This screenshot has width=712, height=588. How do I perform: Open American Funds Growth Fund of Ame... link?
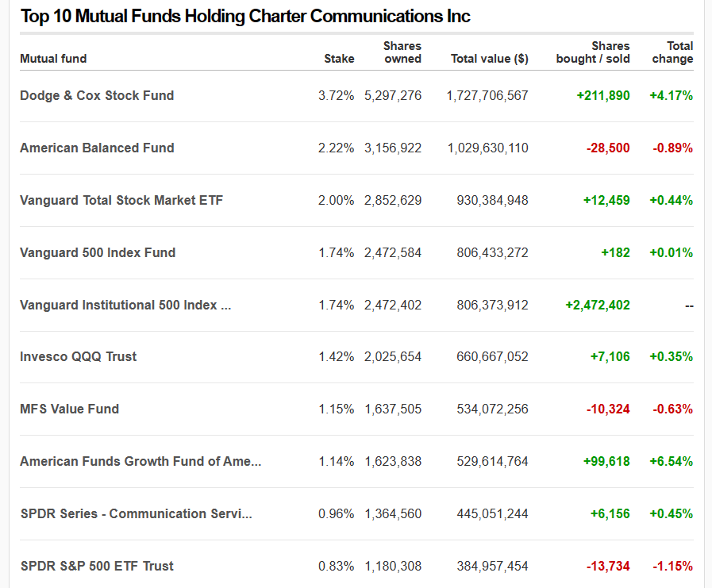click(140, 461)
